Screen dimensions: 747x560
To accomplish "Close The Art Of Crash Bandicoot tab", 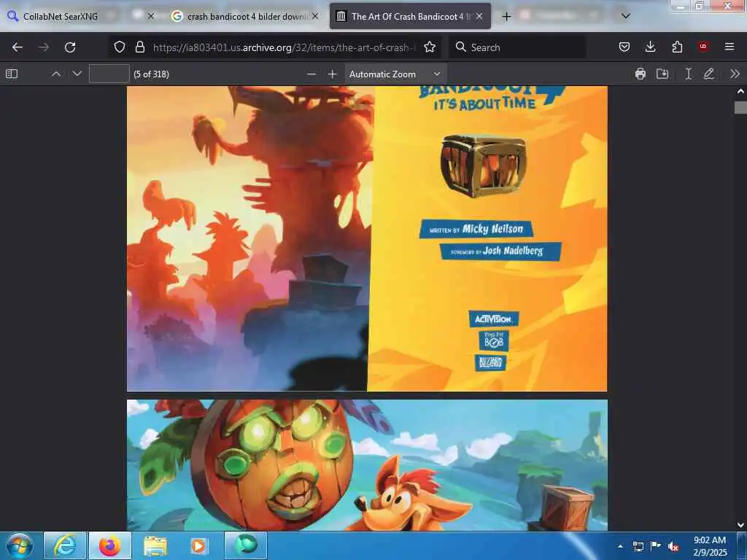I will point(479,16).
